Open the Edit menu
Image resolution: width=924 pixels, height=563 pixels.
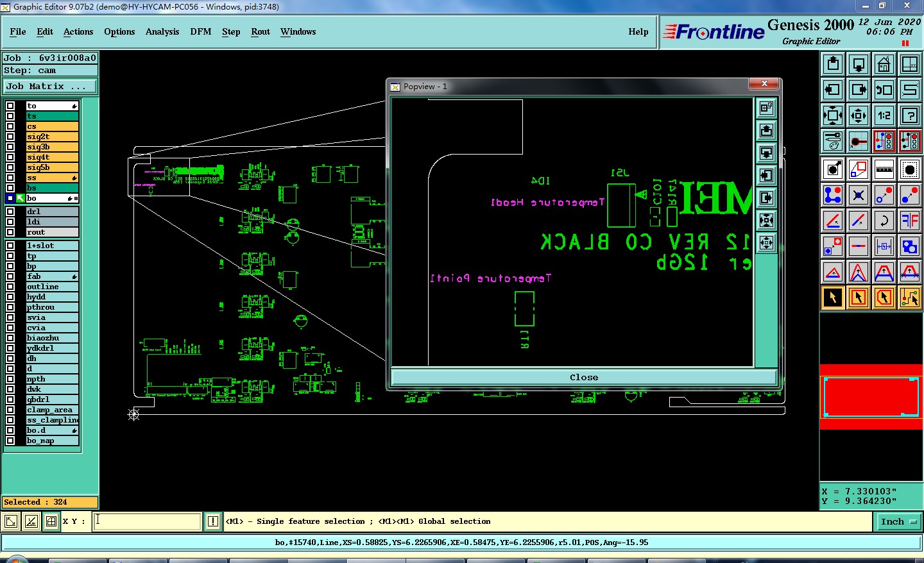point(45,31)
